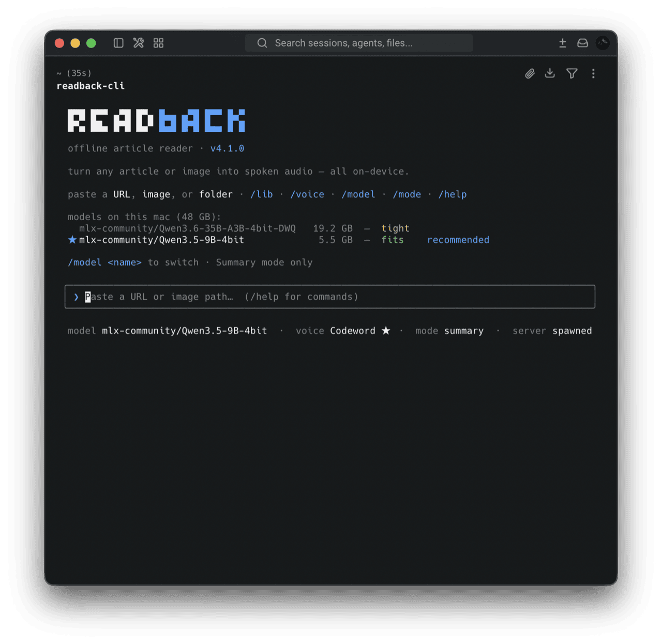Click the server spawned status entry
Viewport: 662px width, 644px height.
552,331
